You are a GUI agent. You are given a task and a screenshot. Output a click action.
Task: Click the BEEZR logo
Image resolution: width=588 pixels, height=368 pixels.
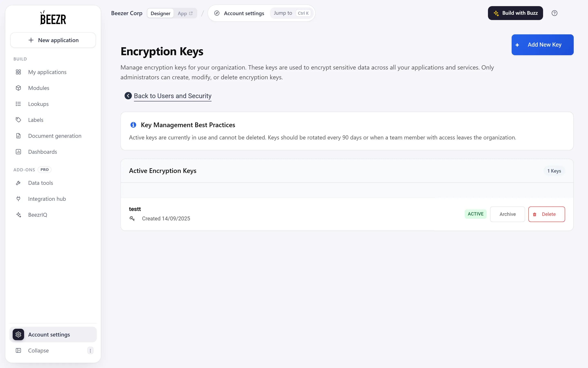coord(53,18)
